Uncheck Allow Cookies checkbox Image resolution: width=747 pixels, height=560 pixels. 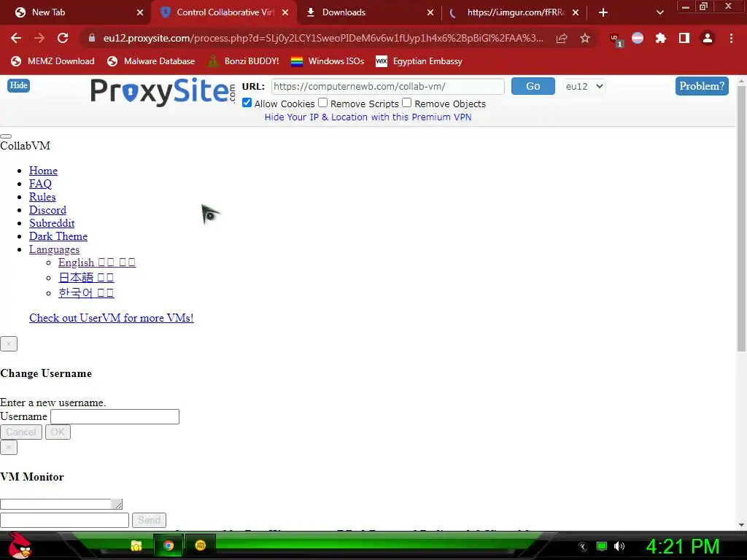(247, 103)
